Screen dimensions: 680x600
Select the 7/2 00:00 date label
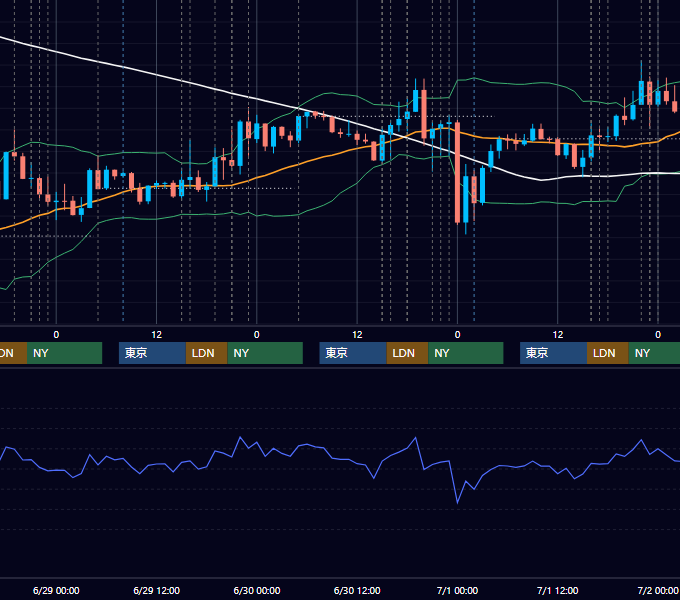click(x=657, y=590)
